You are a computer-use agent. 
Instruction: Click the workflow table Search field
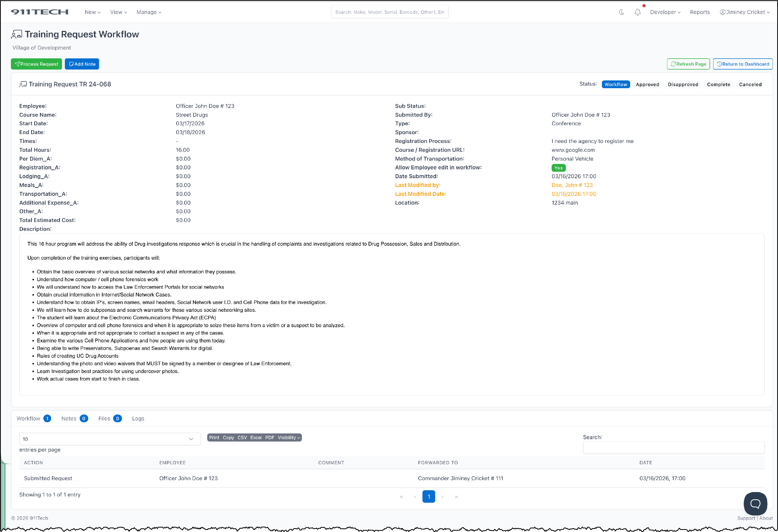point(673,448)
